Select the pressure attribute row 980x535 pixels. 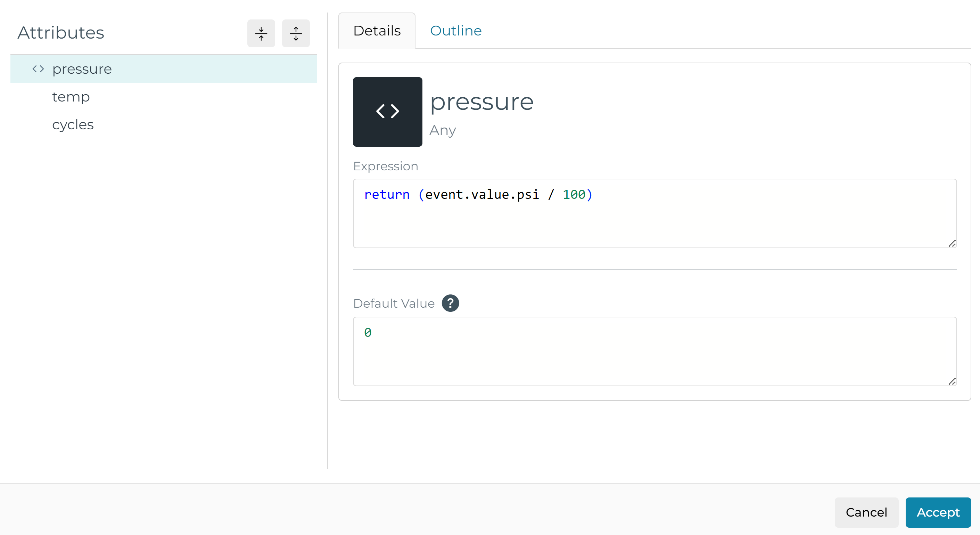pos(164,69)
